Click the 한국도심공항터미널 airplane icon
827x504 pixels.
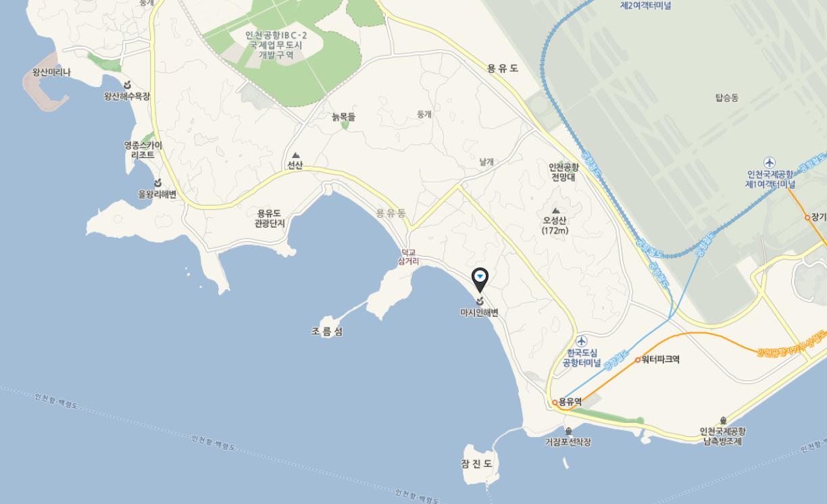pyautogui.click(x=582, y=340)
